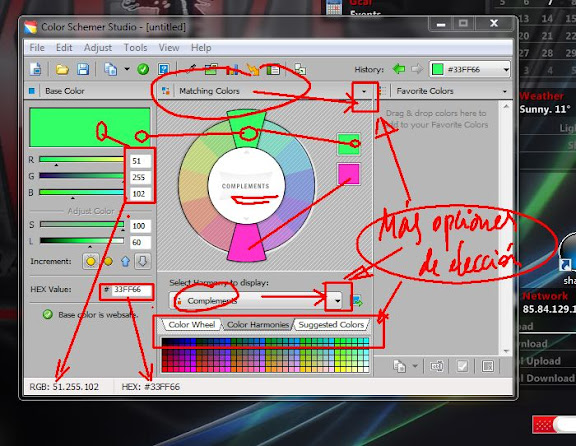576x446 pixels.
Task: Click the checkmark icon below Favorite Colors
Action: click(x=462, y=366)
